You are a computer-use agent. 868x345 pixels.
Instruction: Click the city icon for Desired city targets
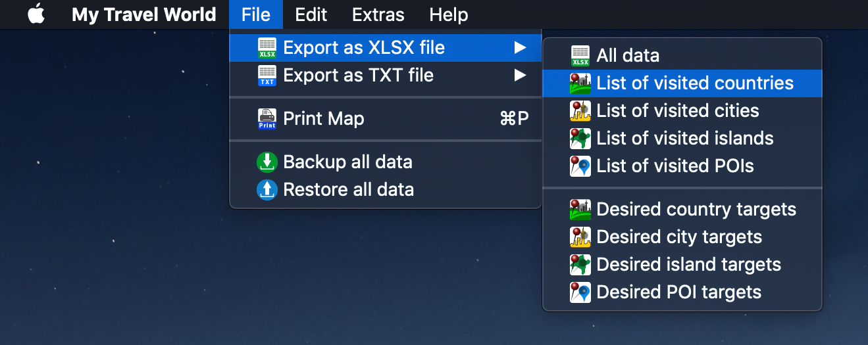click(x=580, y=237)
